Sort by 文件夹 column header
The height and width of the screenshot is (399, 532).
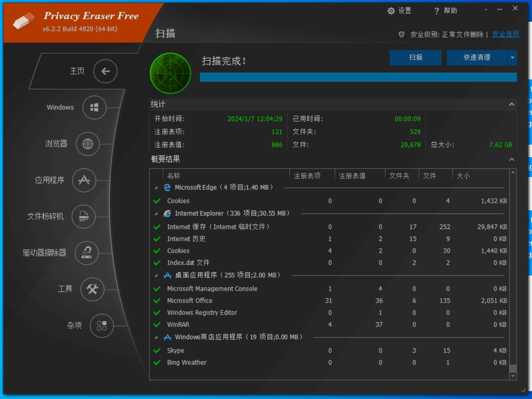[399, 176]
